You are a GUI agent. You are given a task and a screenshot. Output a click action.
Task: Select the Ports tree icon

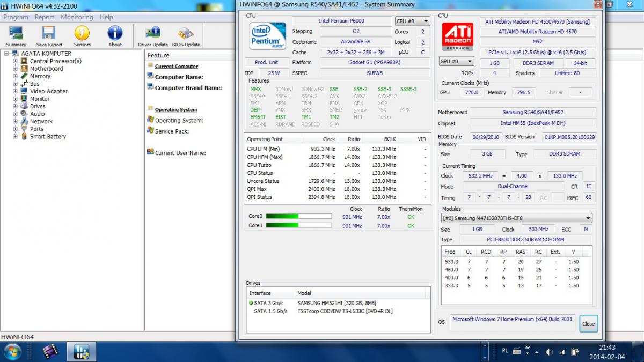click(x=24, y=129)
